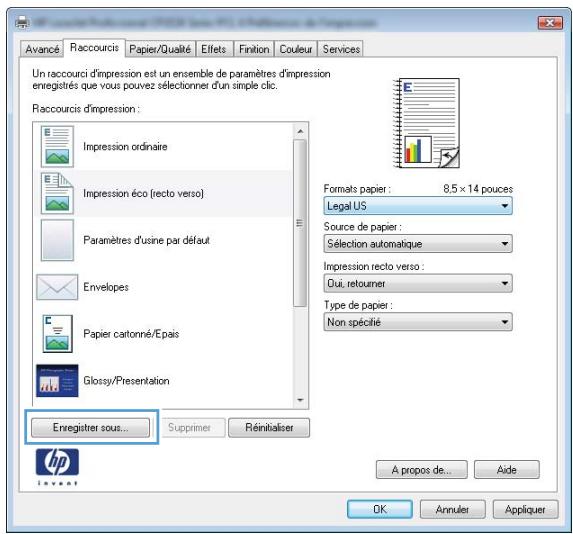Click the Annuler button
This screenshot has width=573, height=534.
coord(452,509)
